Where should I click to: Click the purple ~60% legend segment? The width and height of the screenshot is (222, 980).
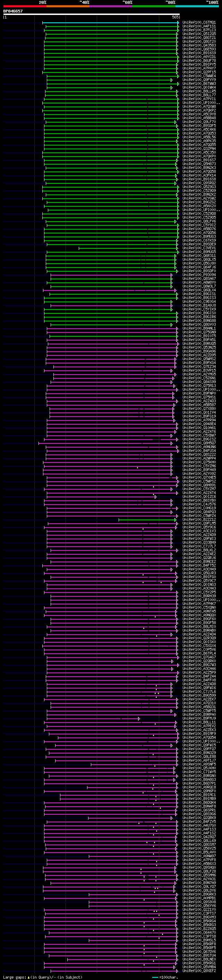111,6
